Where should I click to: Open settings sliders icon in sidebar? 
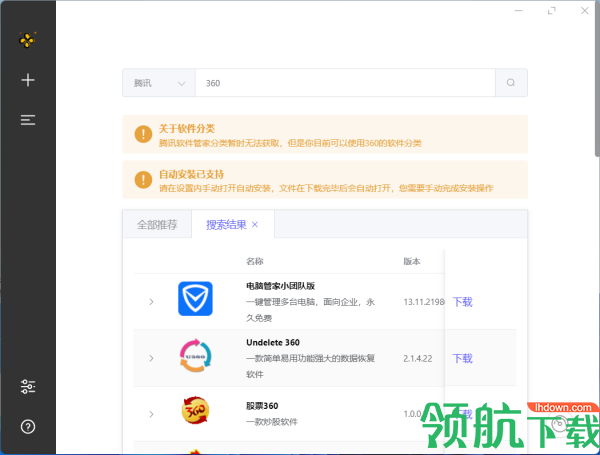pyautogui.click(x=28, y=387)
